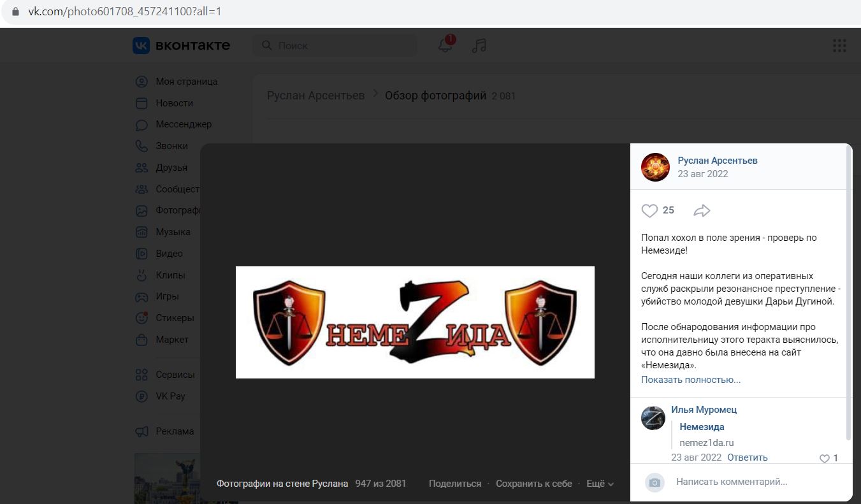Viewport: 861px width, 504px height.
Task: Expand post with Показать полностью
Action: click(x=691, y=380)
